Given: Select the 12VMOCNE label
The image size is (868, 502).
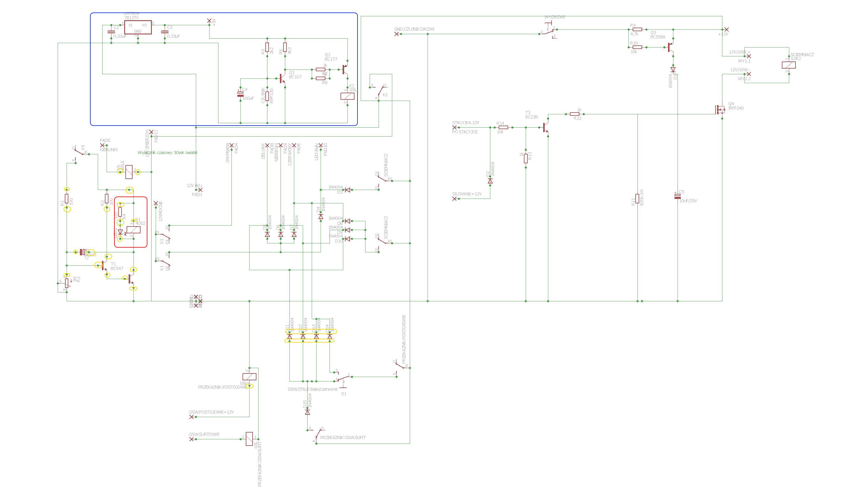Looking at the screenshot, I should pyautogui.click(x=160, y=211).
